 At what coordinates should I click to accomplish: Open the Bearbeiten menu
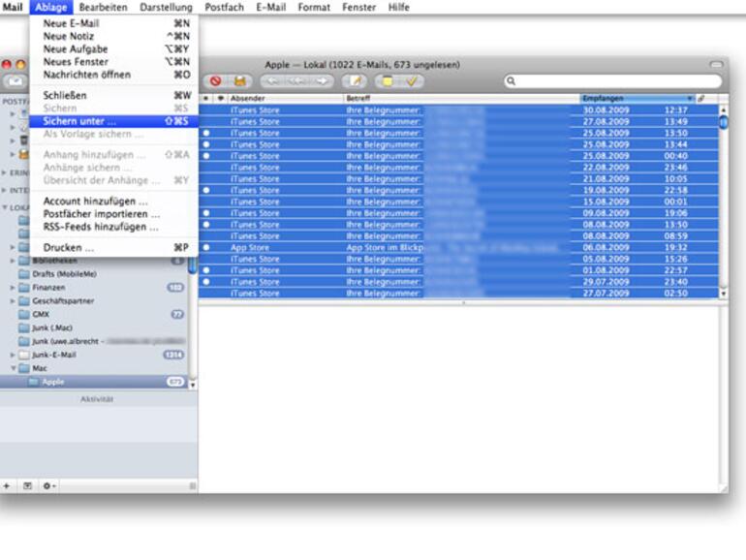click(104, 7)
